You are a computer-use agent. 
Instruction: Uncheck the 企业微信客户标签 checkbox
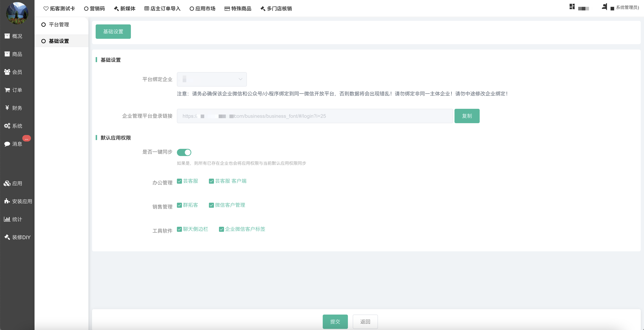(221, 229)
